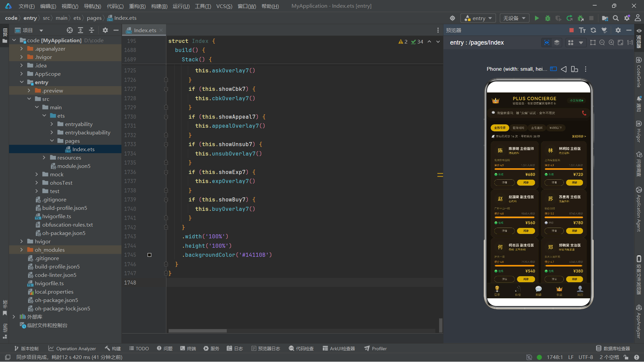Zoom in the preview
644x362 pixels.
[611, 43]
